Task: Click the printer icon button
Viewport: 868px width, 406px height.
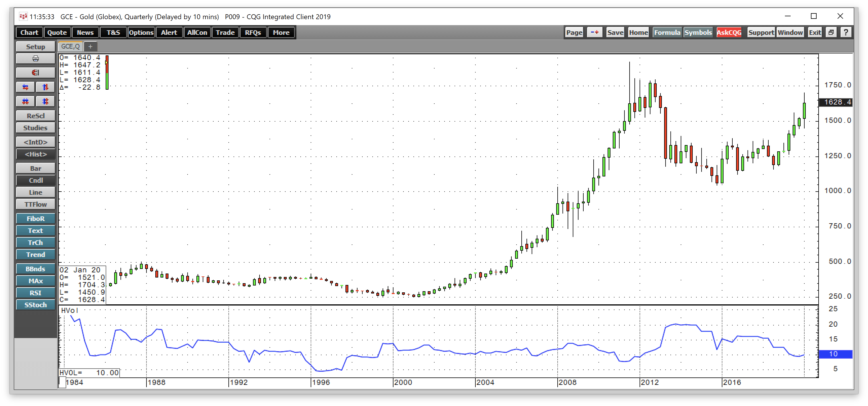Action: coord(35,59)
